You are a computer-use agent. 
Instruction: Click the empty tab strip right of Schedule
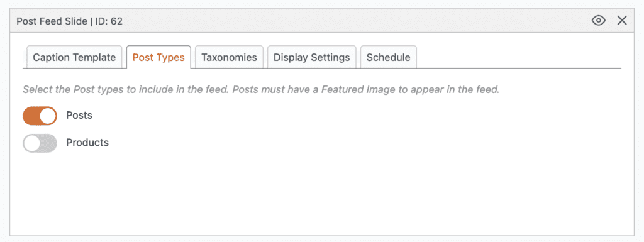[519, 57]
